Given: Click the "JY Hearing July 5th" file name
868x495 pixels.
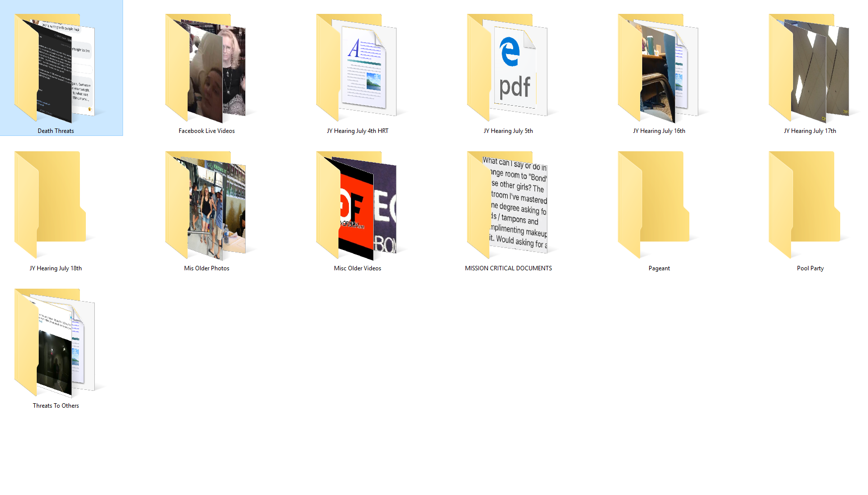Looking at the screenshot, I should coord(508,131).
